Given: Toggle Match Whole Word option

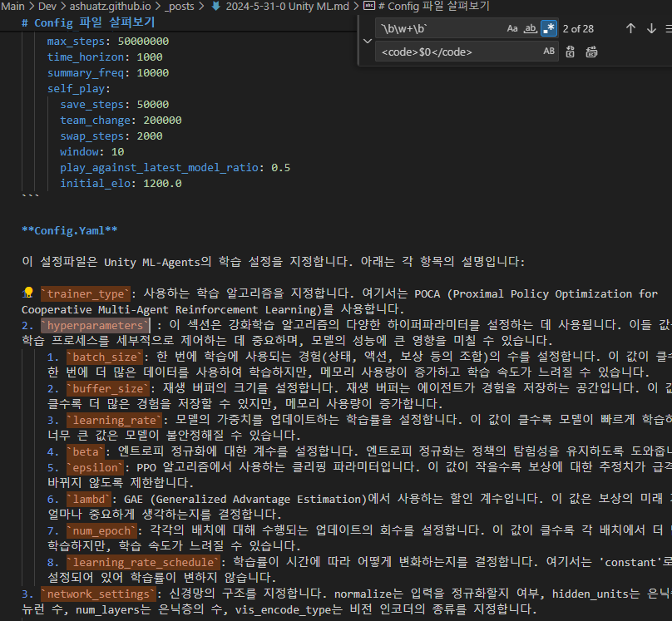Looking at the screenshot, I should 531,28.
